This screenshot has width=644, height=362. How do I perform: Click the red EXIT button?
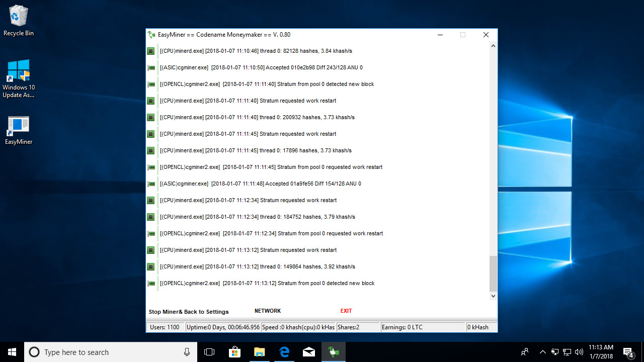[x=346, y=311]
